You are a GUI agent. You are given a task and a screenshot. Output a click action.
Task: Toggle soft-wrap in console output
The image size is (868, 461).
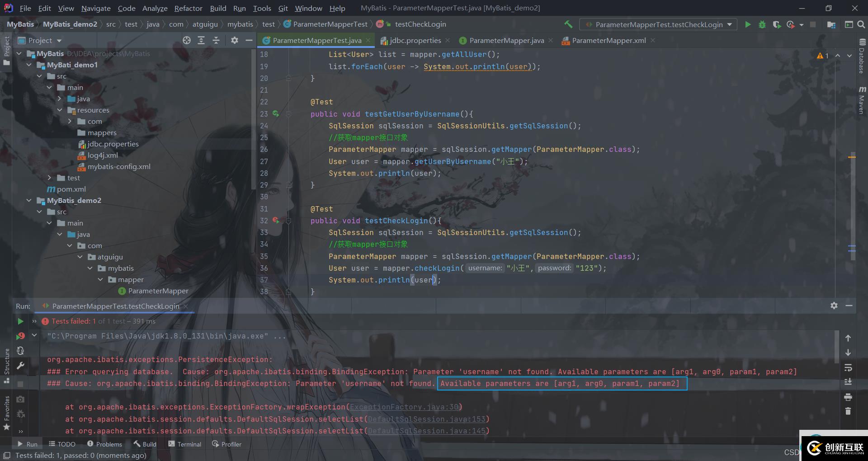848,367
